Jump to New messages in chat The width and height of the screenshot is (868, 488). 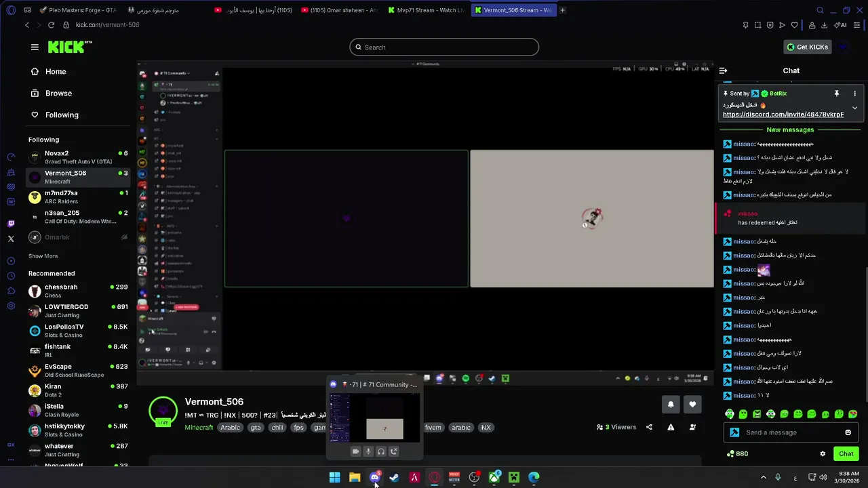point(790,129)
